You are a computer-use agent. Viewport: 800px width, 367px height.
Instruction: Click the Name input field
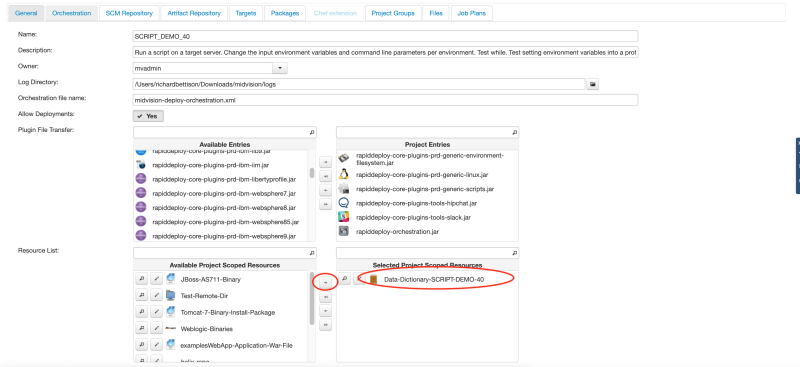[x=385, y=36]
